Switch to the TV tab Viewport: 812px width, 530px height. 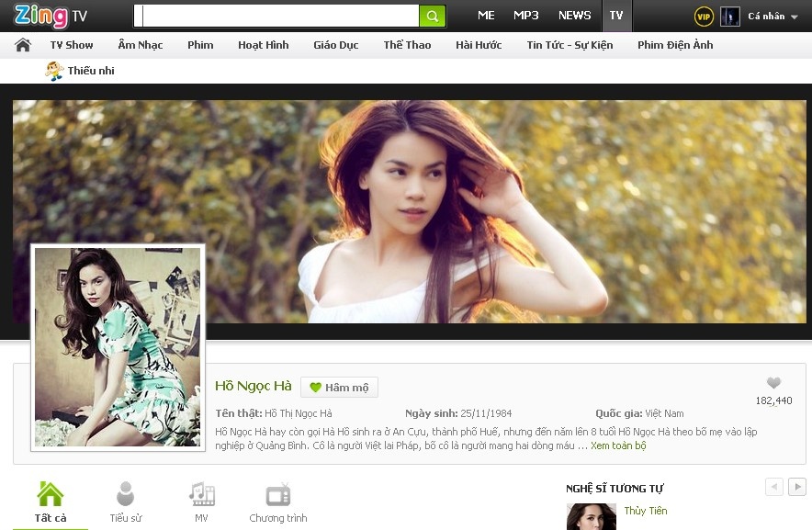[x=616, y=16]
